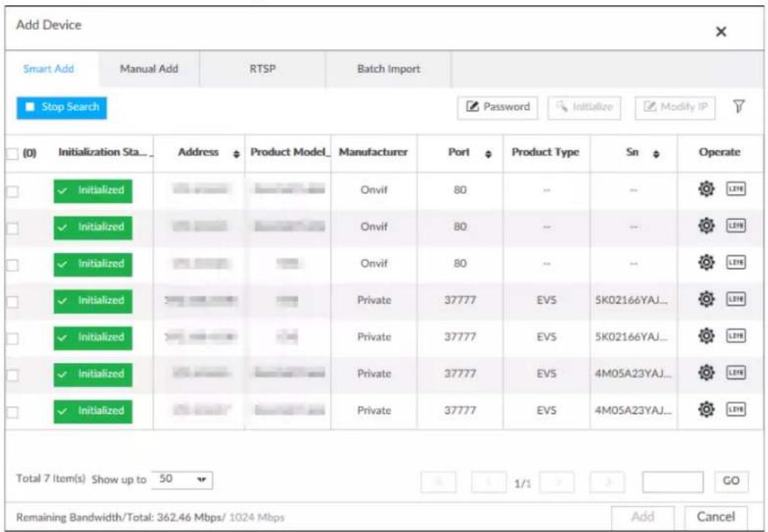The image size is (768, 532).
Task: Switch to the Manual Add tab
Action: (149, 69)
